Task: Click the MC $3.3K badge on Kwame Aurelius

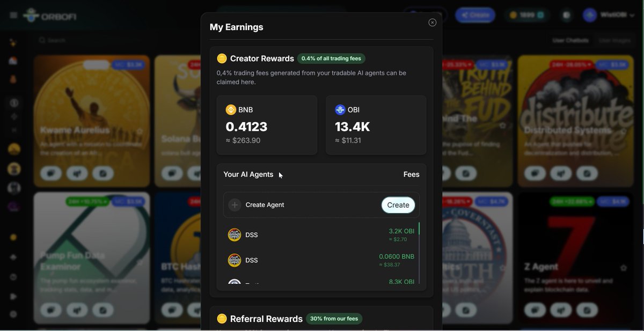Action: coord(128,65)
